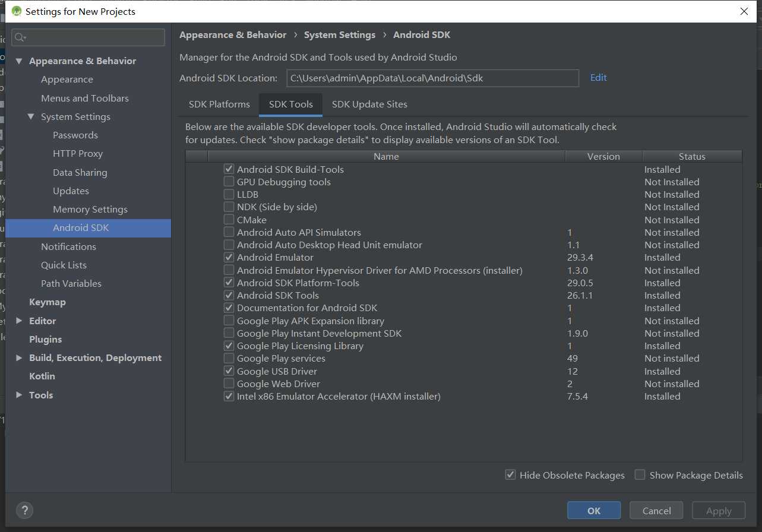Click the help question mark button
The image size is (762, 532).
click(24, 510)
